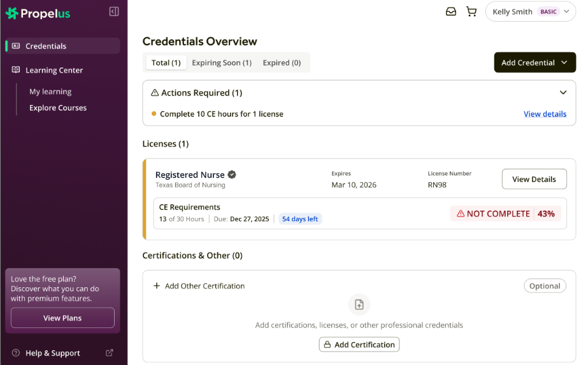Collapse the Actions Required section
Image resolution: width=588 pixels, height=365 pixels.
563,92
